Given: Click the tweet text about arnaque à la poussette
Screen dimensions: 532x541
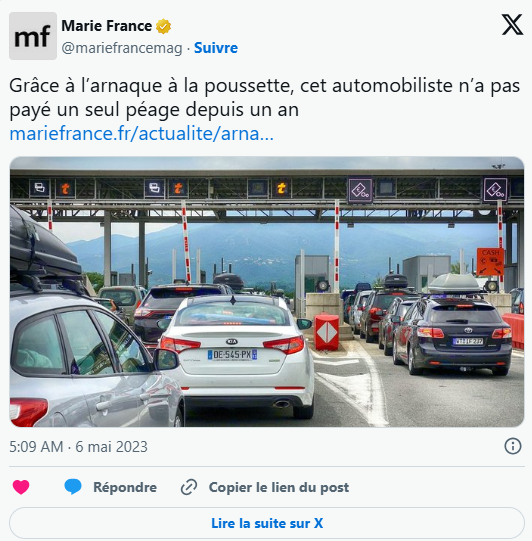Looking at the screenshot, I should tap(264, 98).
